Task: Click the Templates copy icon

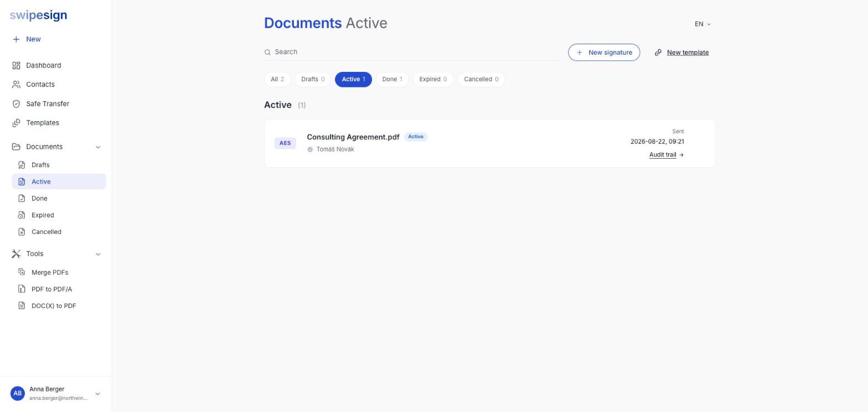Action: point(16,123)
